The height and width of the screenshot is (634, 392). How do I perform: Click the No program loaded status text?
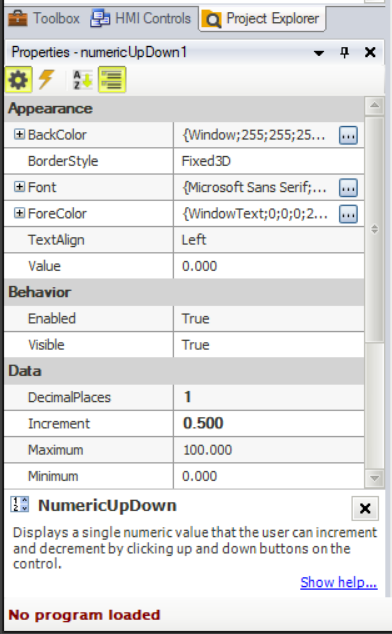(x=85, y=615)
